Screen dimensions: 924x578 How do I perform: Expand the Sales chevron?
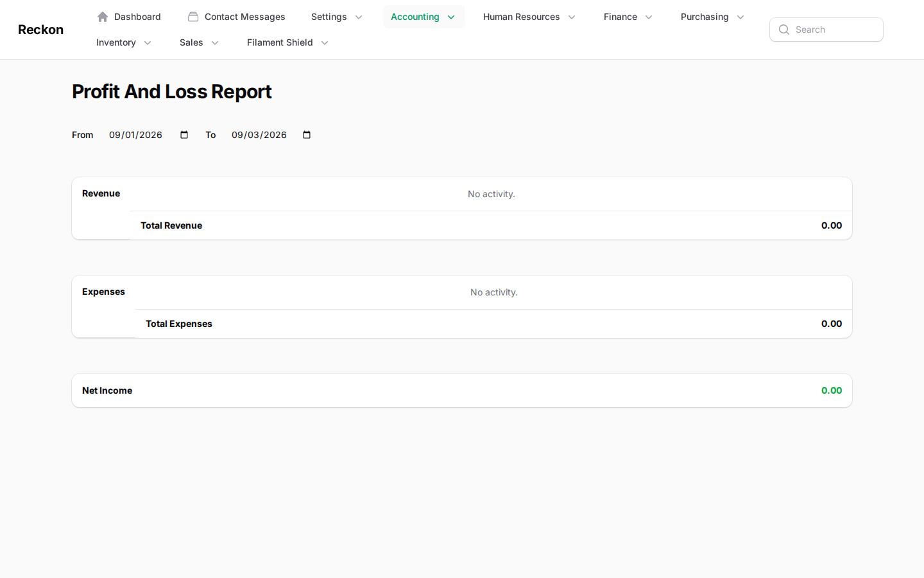pyautogui.click(x=215, y=43)
